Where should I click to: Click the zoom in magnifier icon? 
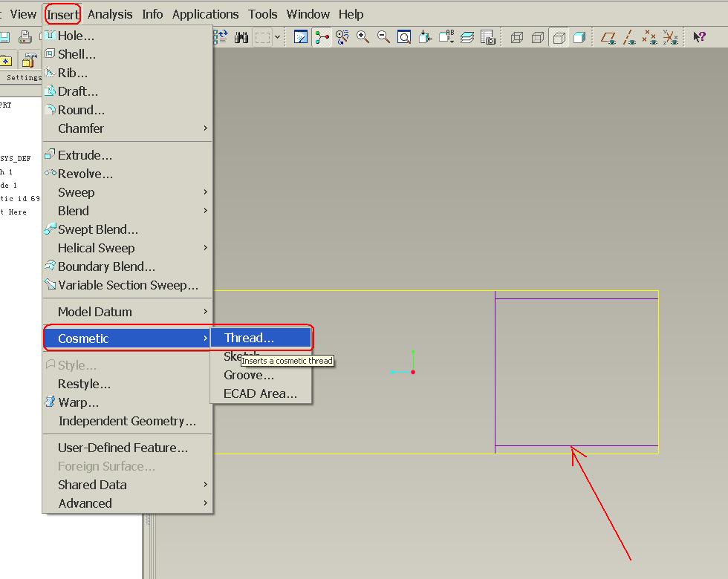click(x=363, y=37)
